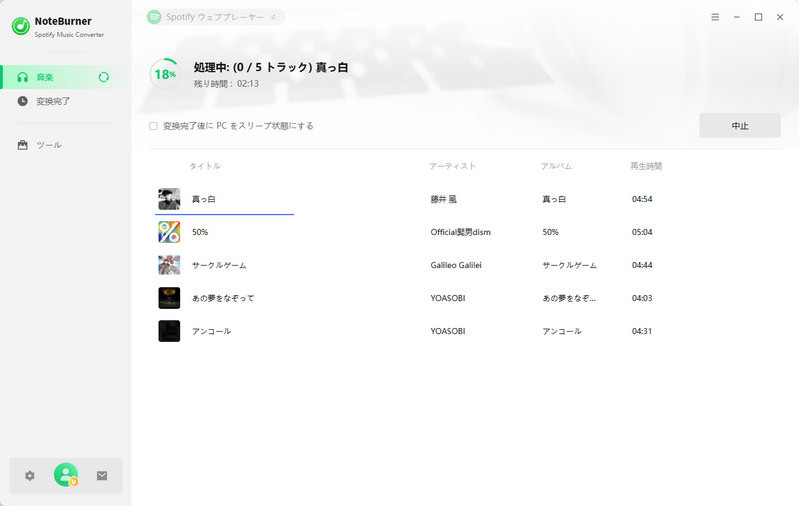
Task: Click the truncated あの夢をなぞ... album cell
Action: (x=569, y=298)
